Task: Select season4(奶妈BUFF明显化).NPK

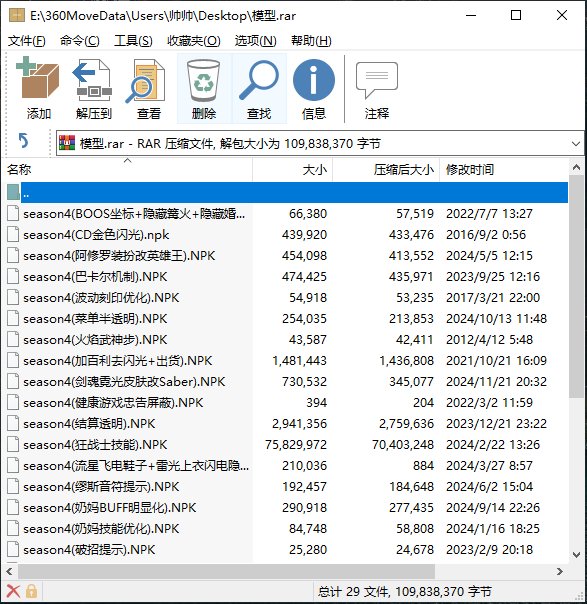Action: coord(110,508)
